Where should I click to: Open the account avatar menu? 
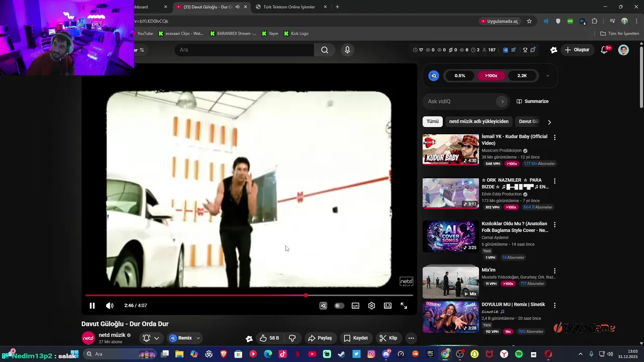click(x=623, y=50)
